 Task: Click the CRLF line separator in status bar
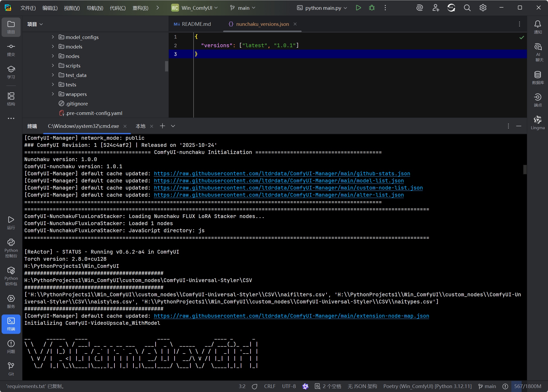[x=270, y=386]
